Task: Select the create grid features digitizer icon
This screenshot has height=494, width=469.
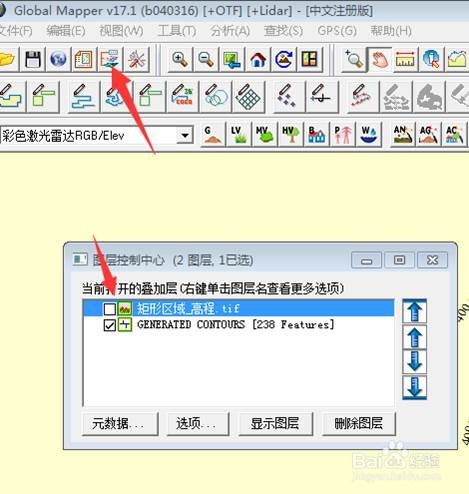Action: (x=248, y=97)
